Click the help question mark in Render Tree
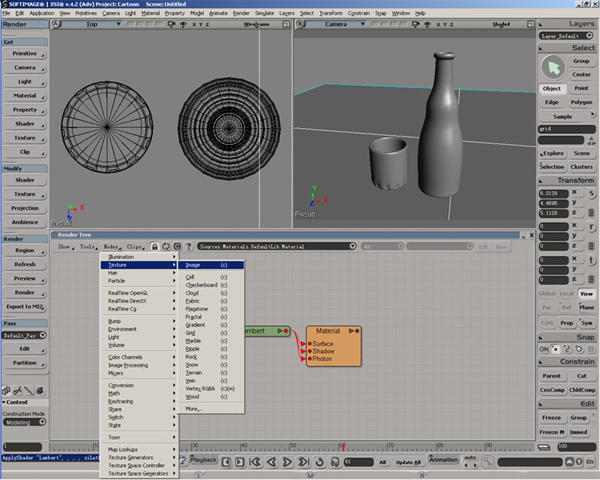The image size is (600, 480). tap(188, 247)
